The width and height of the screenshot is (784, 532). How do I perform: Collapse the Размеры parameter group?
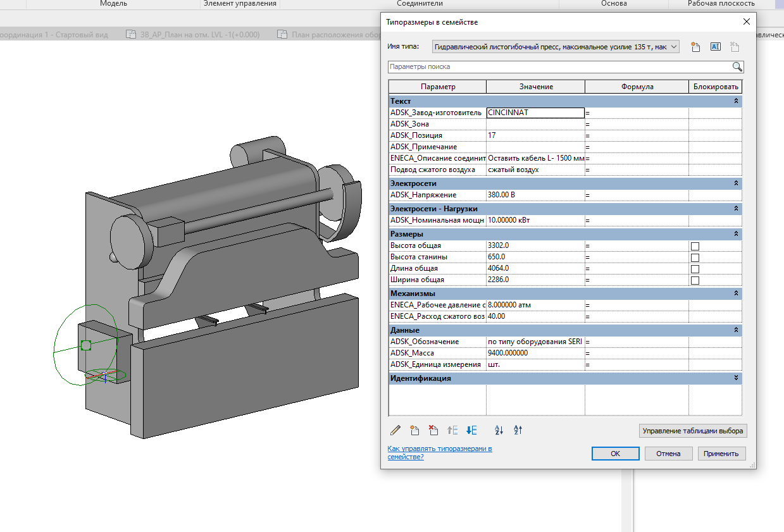tap(736, 234)
